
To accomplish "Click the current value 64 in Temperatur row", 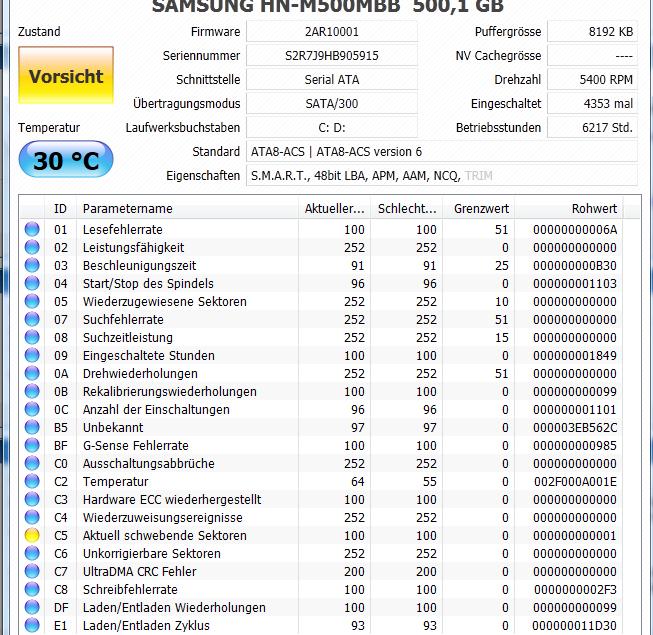I will pos(357,482).
